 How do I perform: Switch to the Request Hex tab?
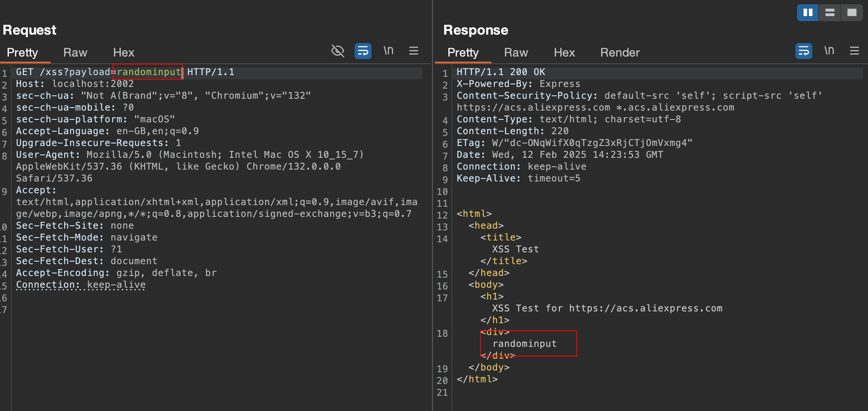click(123, 53)
